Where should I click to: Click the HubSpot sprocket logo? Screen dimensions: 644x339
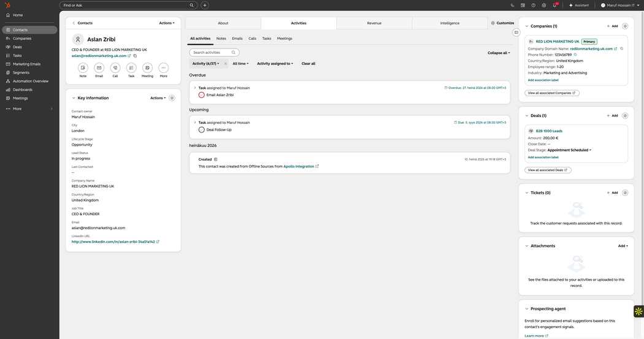point(7,6)
